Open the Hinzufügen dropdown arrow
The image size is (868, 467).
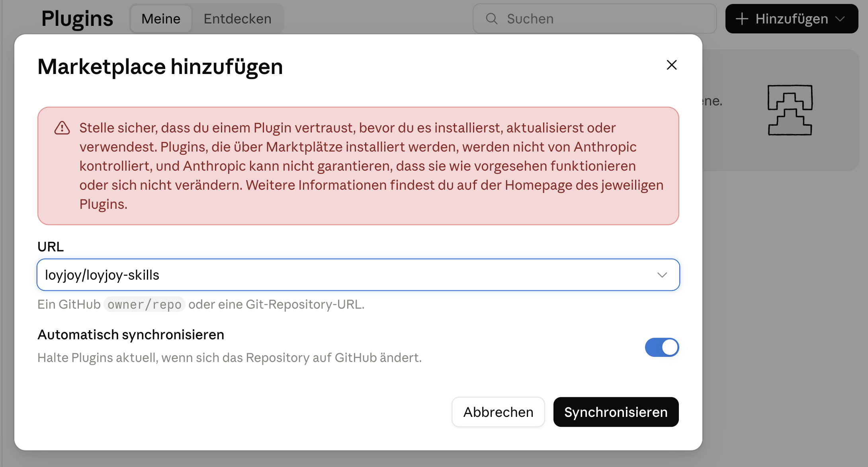[840, 19]
